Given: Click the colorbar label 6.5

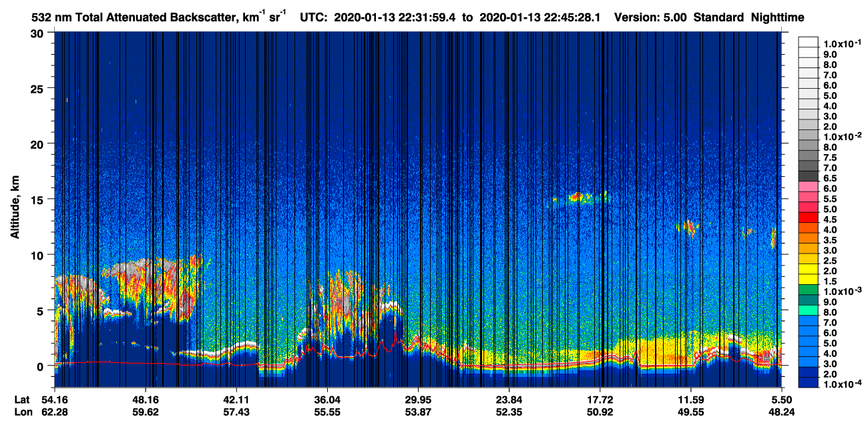Looking at the screenshot, I should pyautogui.click(x=829, y=178).
